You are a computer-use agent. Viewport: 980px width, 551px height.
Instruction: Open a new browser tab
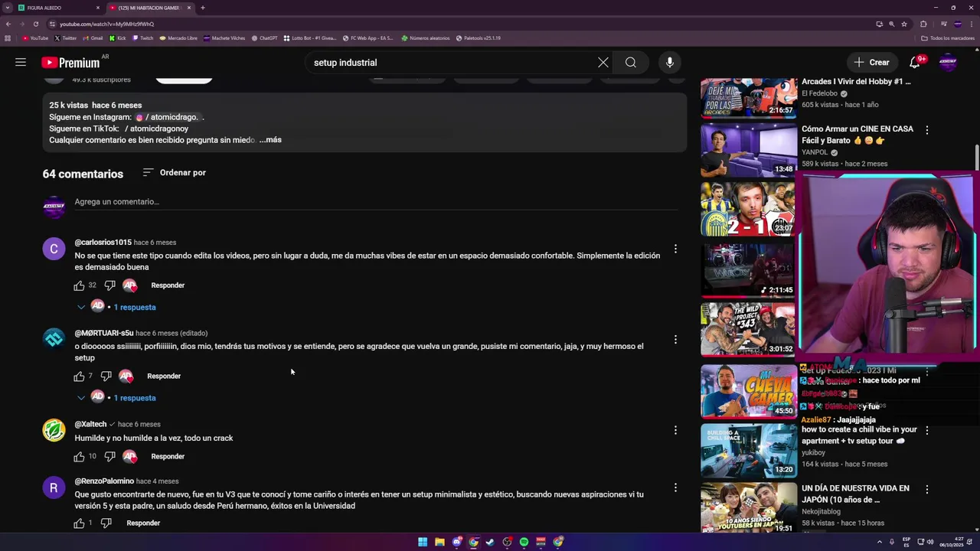(x=203, y=8)
